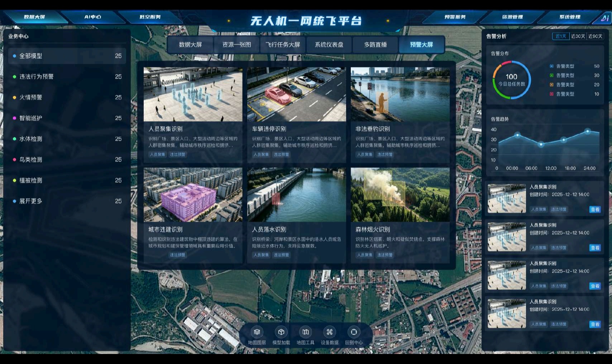Select the 智能巡护 category
The width and height of the screenshot is (612, 364).
67,118
